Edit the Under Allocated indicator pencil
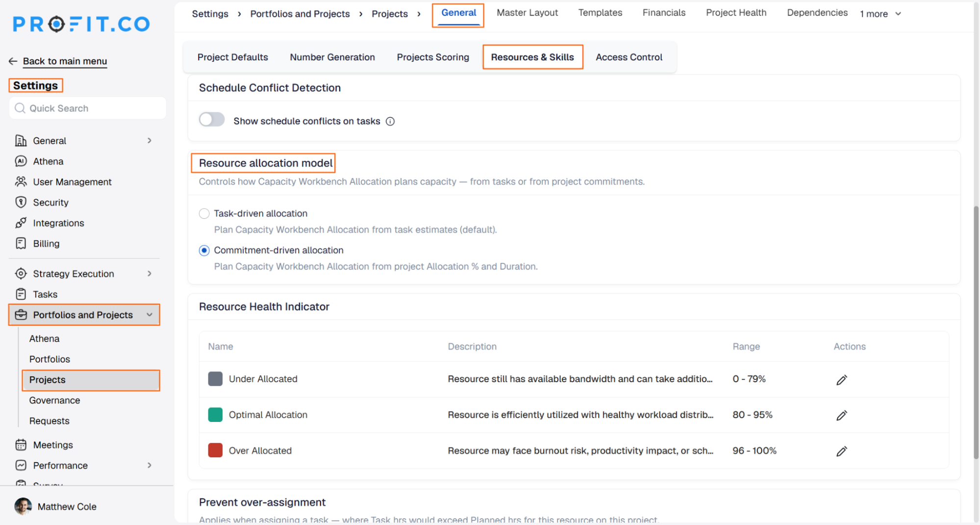Screen dimensions: 980x525 coord(841,380)
